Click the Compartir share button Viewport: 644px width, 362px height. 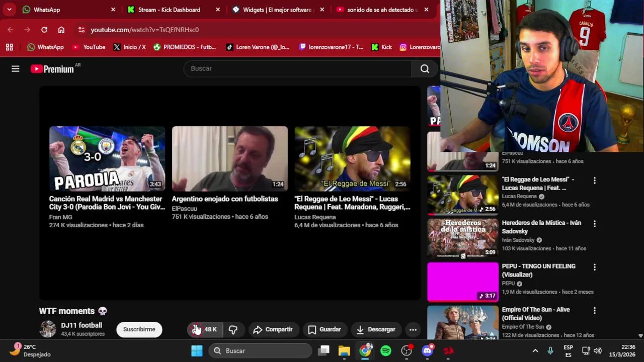273,329
